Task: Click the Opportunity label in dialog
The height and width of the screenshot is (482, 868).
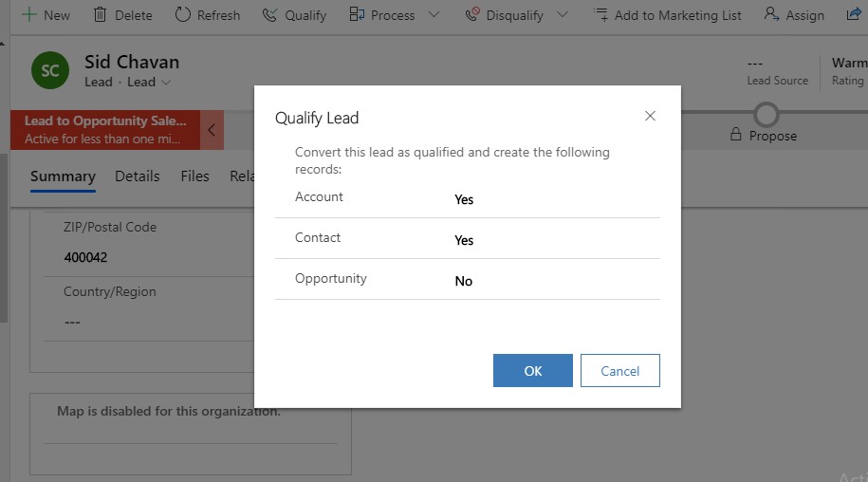Action: (330, 278)
